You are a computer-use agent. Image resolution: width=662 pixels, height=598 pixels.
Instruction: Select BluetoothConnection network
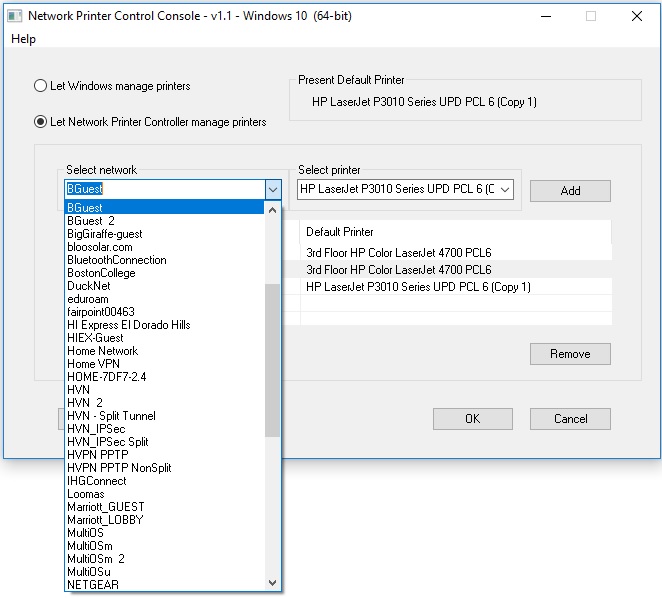(165, 260)
